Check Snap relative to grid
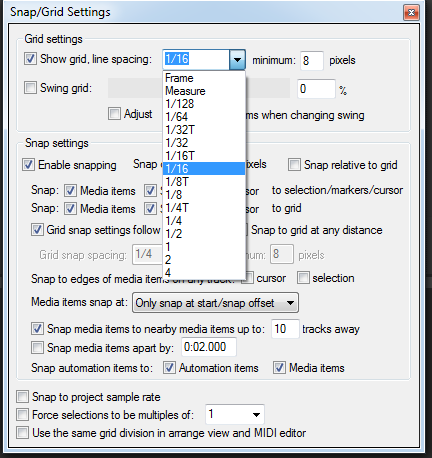The width and height of the screenshot is (432, 458). click(294, 165)
